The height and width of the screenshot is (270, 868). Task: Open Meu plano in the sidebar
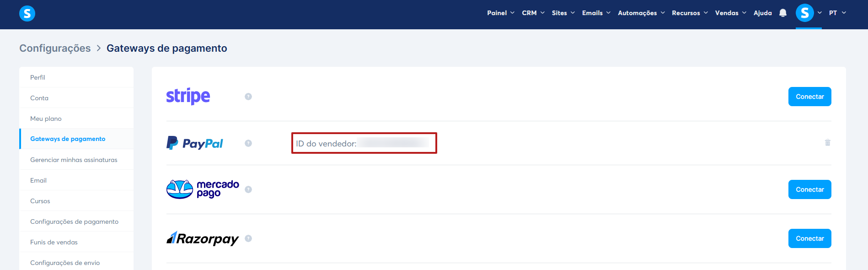(76, 119)
